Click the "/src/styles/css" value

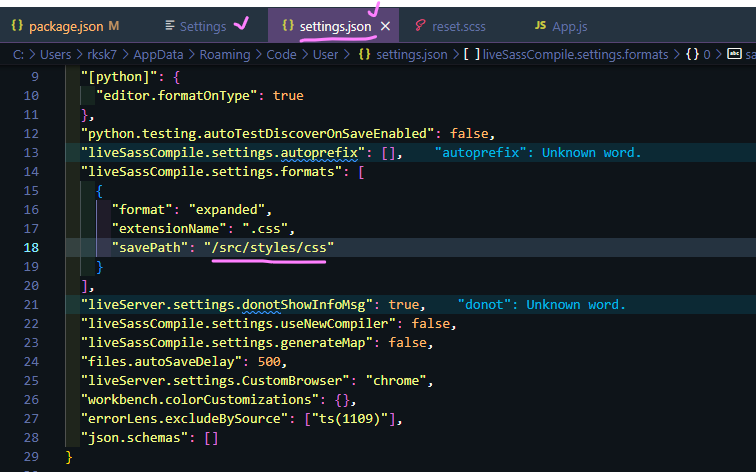pyautogui.click(x=269, y=248)
